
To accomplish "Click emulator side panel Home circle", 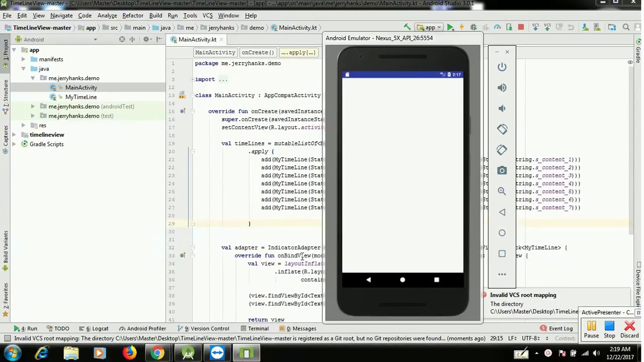I will click(502, 233).
